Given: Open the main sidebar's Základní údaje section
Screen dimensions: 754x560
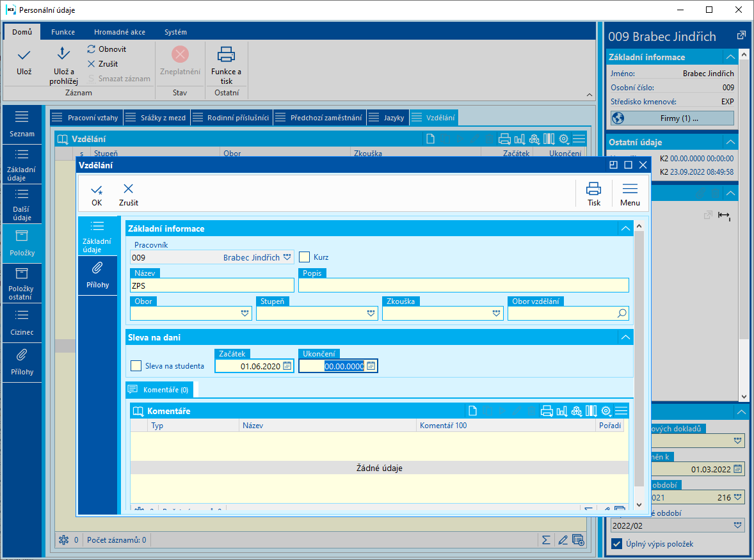Looking at the screenshot, I should click(22, 164).
